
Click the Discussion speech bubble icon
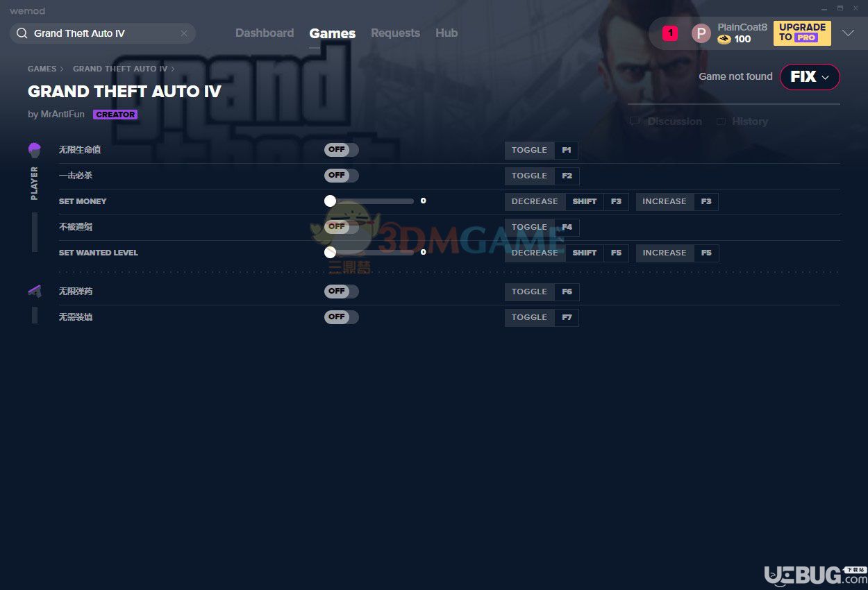pos(635,121)
